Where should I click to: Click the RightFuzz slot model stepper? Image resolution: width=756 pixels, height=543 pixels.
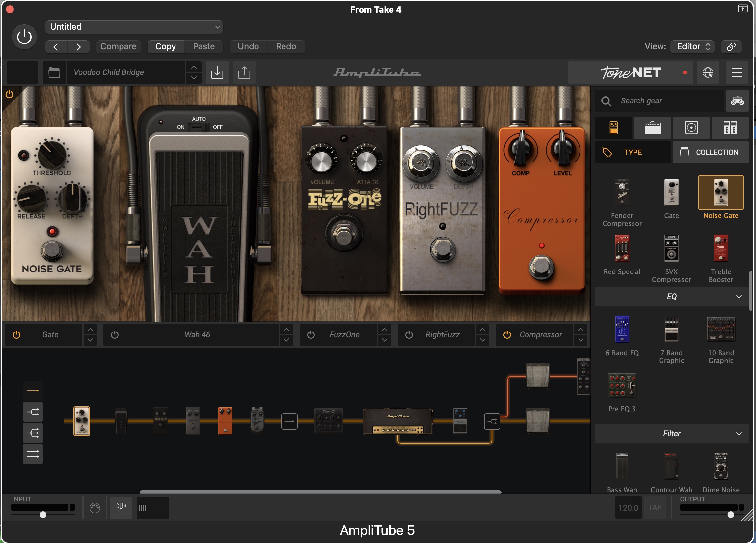(x=482, y=334)
